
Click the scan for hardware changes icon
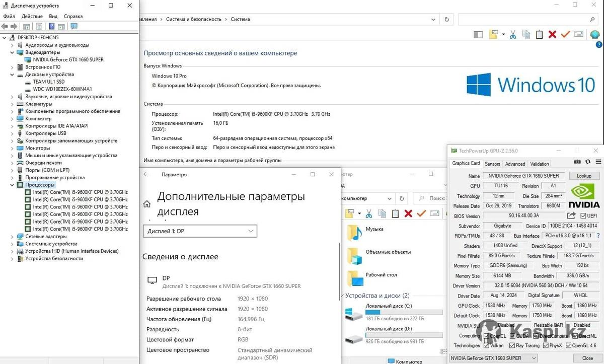point(74,26)
